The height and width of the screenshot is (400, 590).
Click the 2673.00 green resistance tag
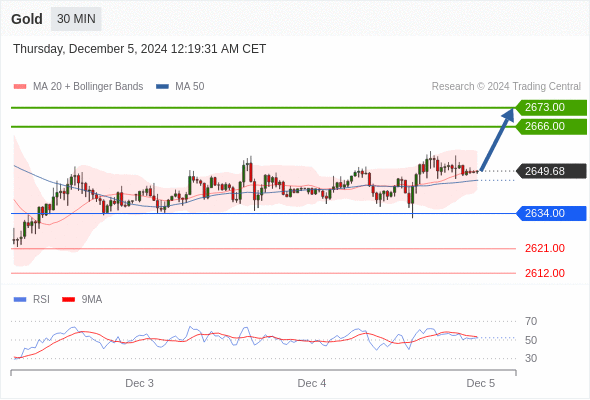[551, 107]
